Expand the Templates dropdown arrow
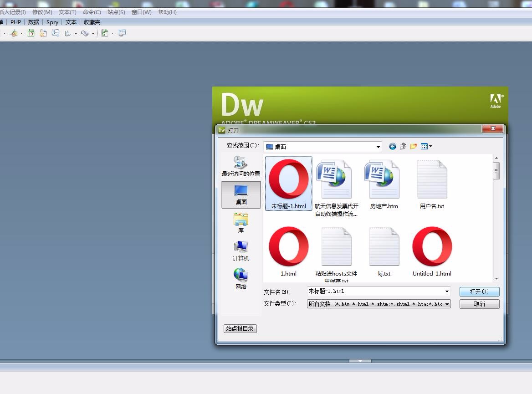This screenshot has width=532, height=394. point(113,33)
